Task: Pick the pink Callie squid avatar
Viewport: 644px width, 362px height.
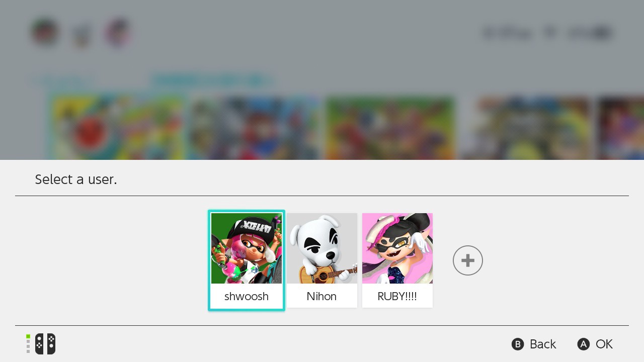Action: coord(397,248)
